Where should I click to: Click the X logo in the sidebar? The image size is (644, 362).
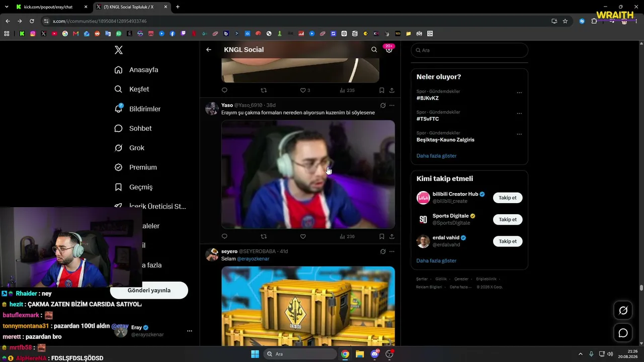119,50
